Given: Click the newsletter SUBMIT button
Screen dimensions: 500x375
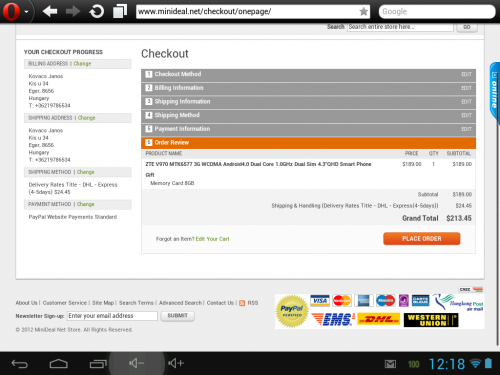Looking at the screenshot, I should [x=177, y=316].
